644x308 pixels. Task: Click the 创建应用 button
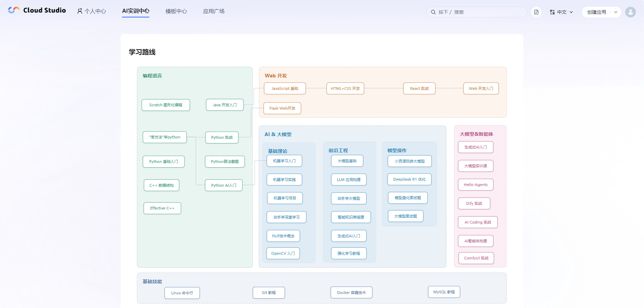[596, 12]
